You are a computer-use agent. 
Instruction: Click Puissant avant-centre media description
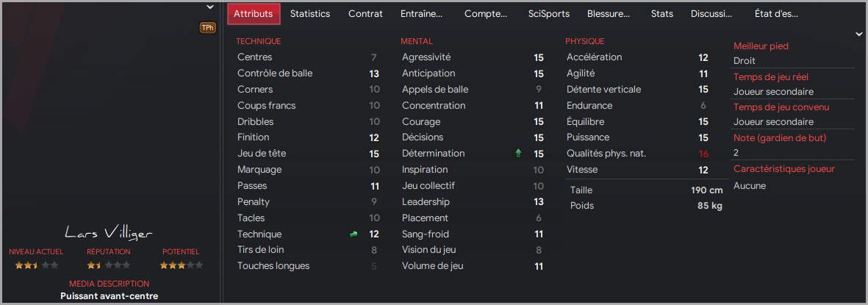(109, 296)
